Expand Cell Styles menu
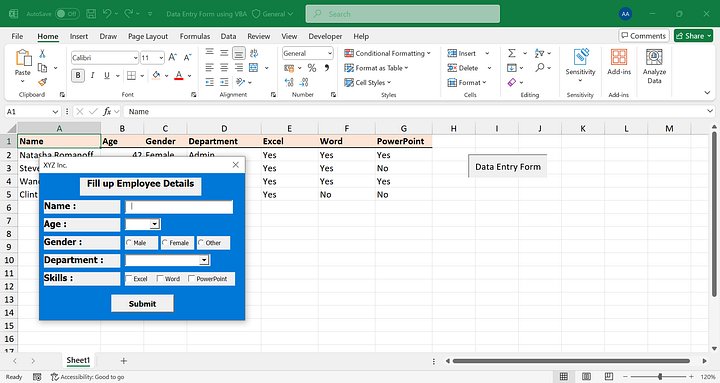The image size is (720, 383). 367,83
